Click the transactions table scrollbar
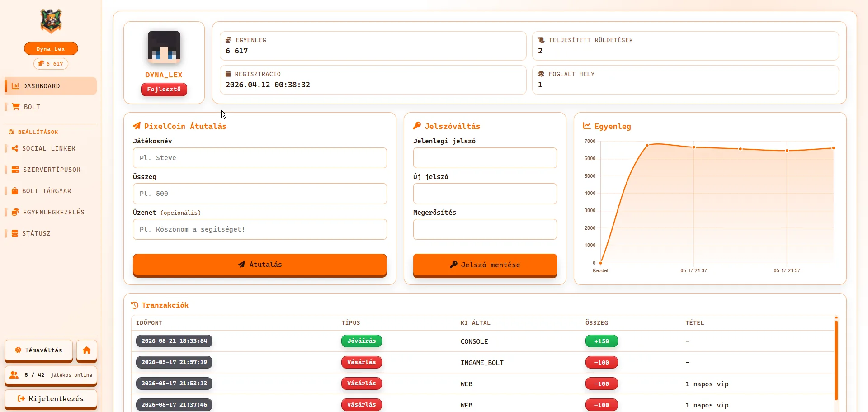 pos(836,360)
